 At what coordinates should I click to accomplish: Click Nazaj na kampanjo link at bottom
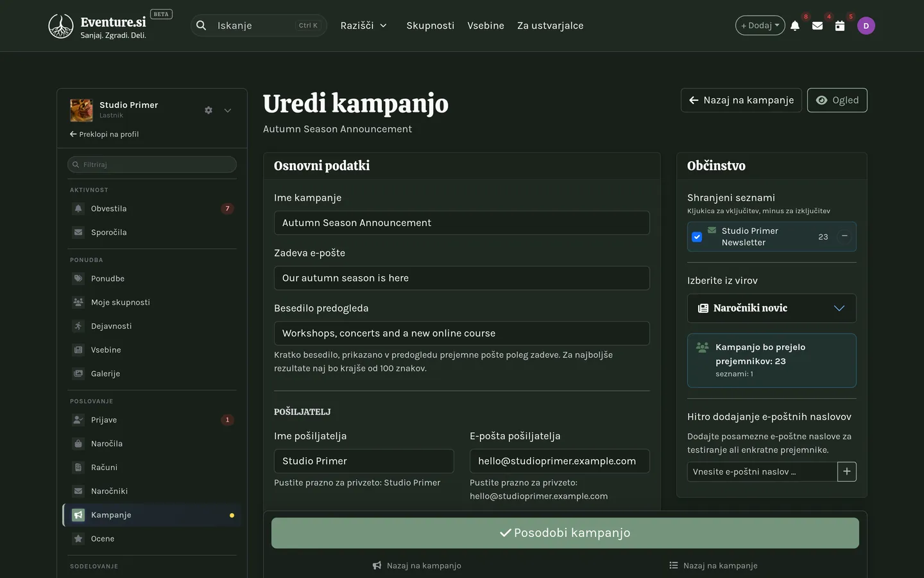[417, 566]
